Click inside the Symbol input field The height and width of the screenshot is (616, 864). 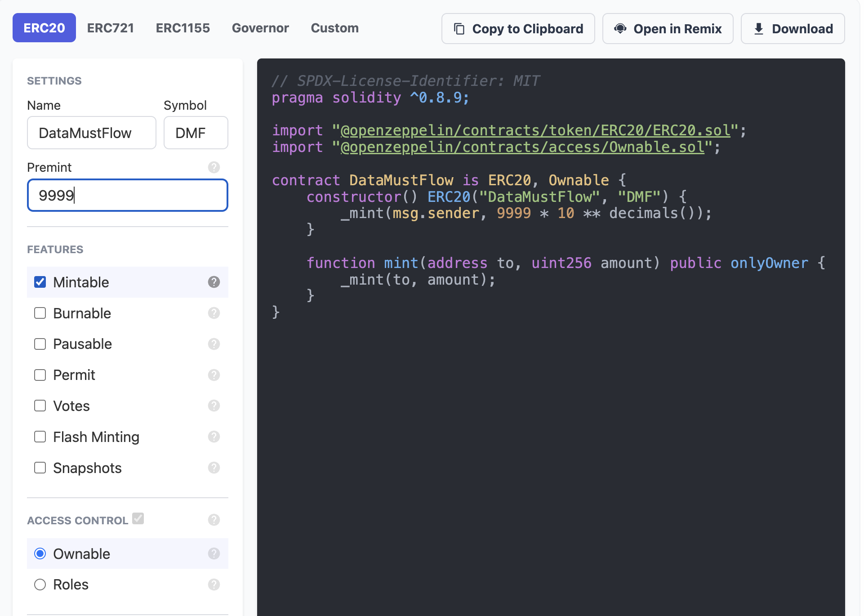[x=196, y=133]
